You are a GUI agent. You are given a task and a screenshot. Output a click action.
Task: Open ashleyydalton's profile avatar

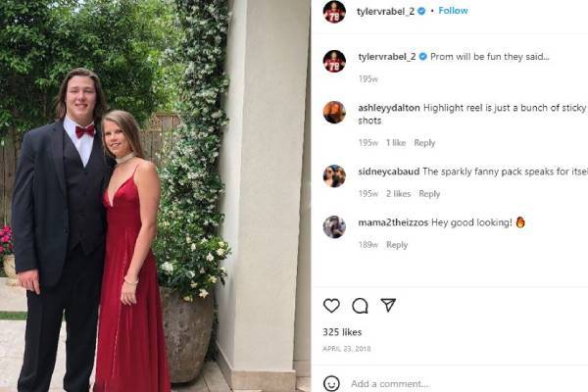tap(334, 112)
